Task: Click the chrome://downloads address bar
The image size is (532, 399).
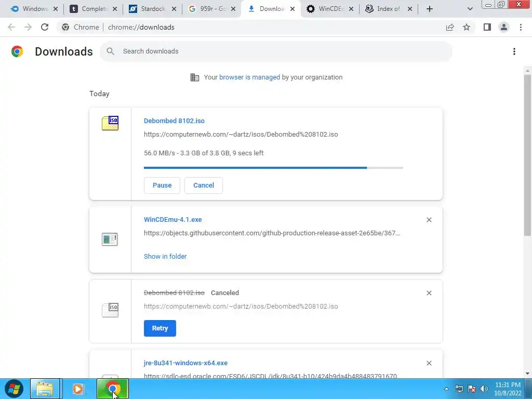Action: pos(250,27)
